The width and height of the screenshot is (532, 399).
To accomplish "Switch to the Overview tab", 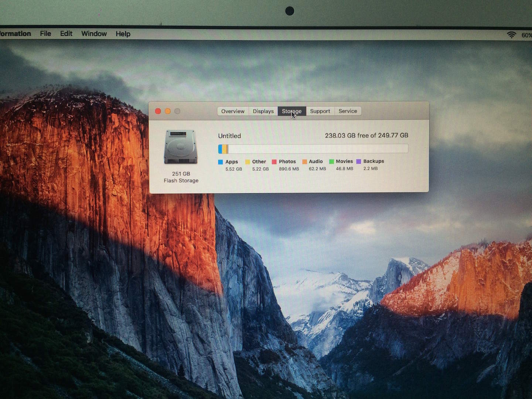I will click(x=232, y=111).
